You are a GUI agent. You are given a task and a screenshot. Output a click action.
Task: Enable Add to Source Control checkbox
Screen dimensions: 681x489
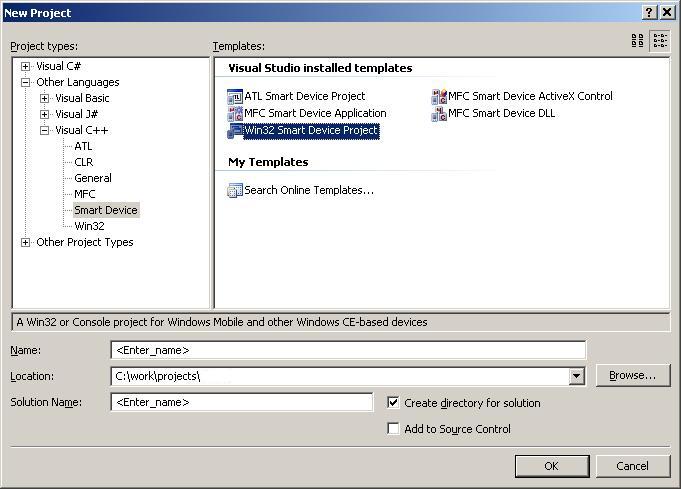tap(394, 429)
